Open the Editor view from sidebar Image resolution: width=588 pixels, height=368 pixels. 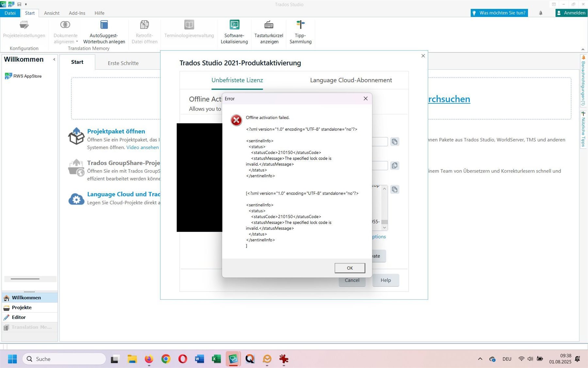pyautogui.click(x=19, y=317)
